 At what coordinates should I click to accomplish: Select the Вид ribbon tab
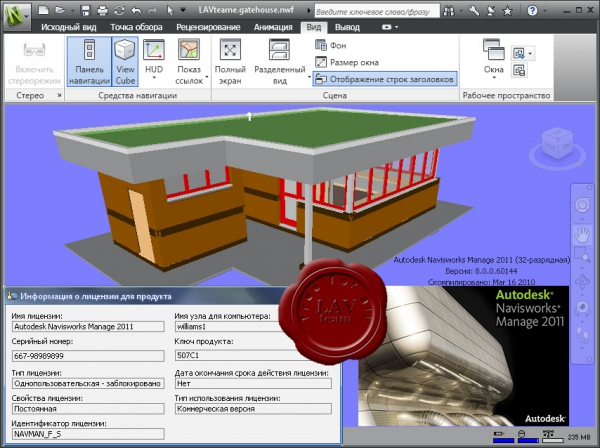pos(314,27)
